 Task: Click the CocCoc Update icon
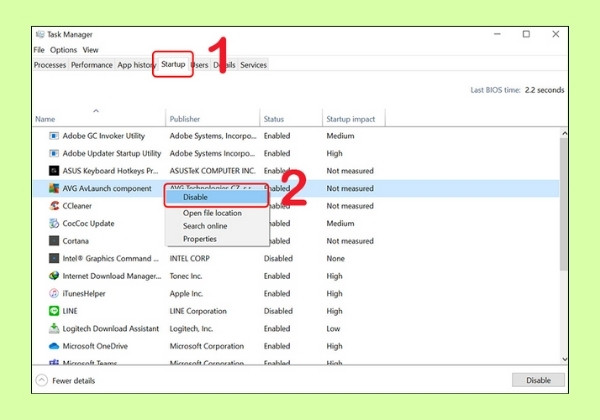click(54, 223)
